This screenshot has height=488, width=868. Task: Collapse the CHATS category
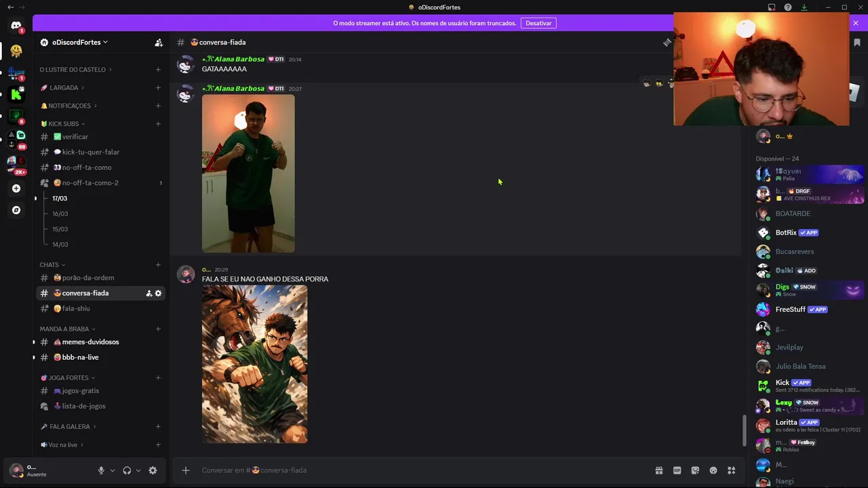tap(52, 265)
